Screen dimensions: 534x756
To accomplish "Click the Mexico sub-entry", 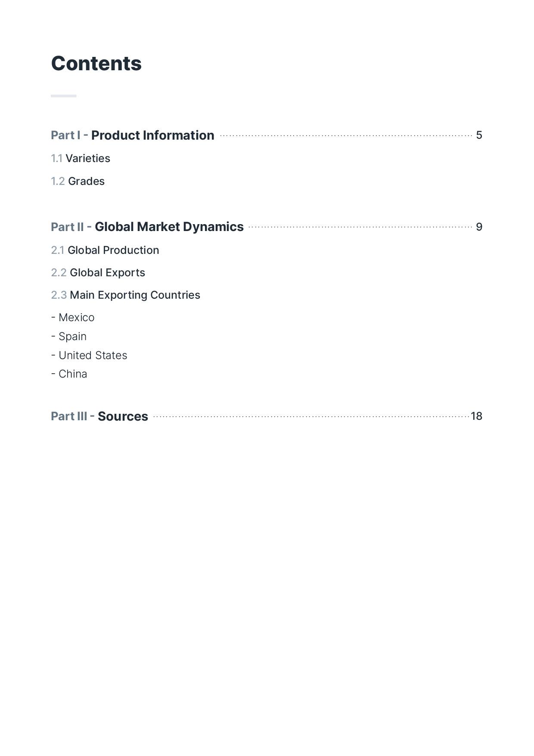I will [73, 318].
